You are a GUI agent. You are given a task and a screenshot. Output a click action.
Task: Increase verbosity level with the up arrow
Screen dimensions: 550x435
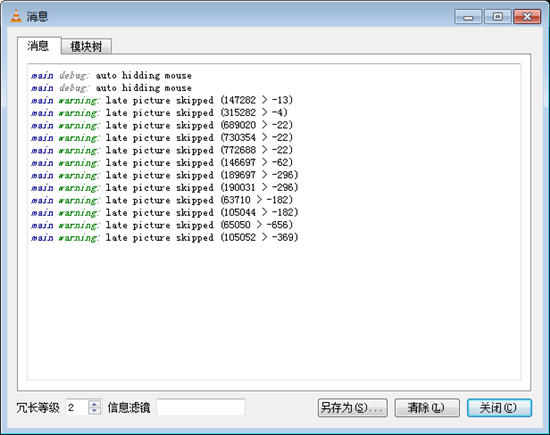point(94,404)
